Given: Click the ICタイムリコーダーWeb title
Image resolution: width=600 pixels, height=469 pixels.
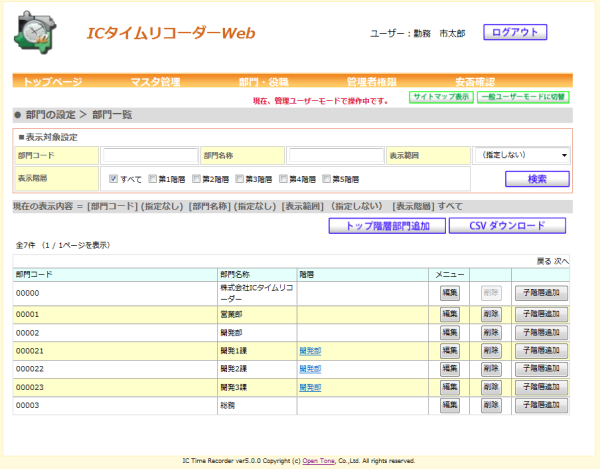Looking at the screenshot, I should point(171,33).
